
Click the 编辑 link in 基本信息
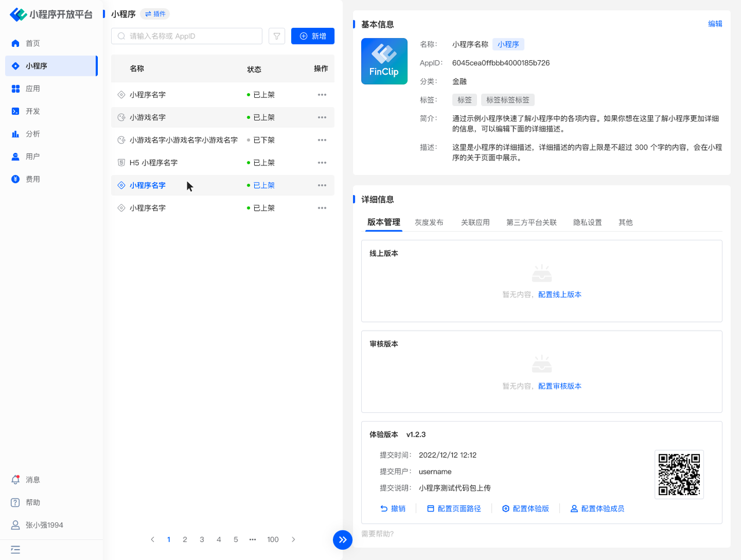pyautogui.click(x=715, y=24)
